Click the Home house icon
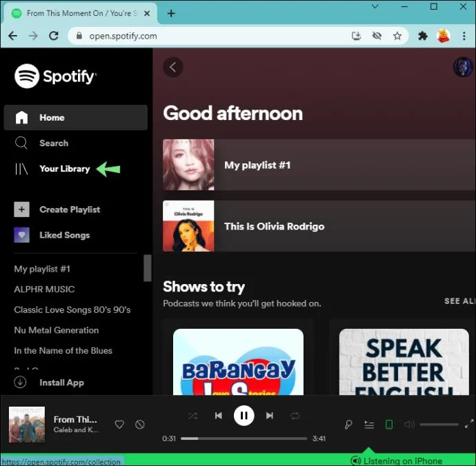 pyautogui.click(x=21, y=117)
